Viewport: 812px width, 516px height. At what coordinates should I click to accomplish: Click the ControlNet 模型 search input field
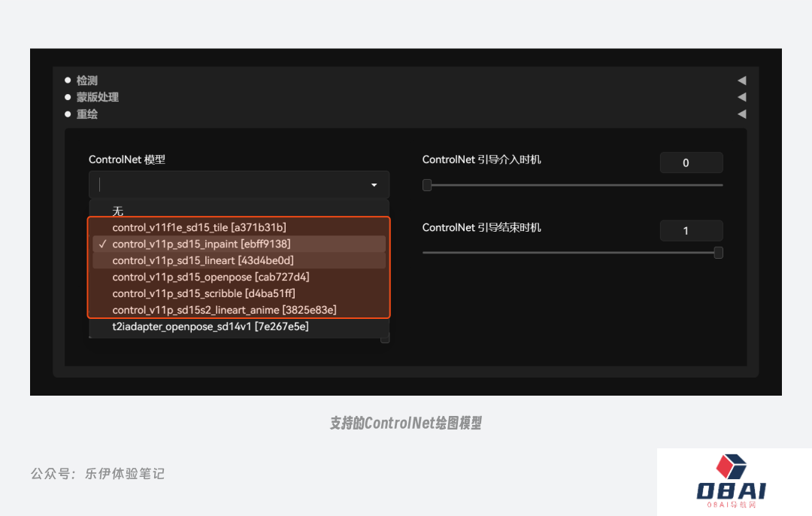coord(226,185)
